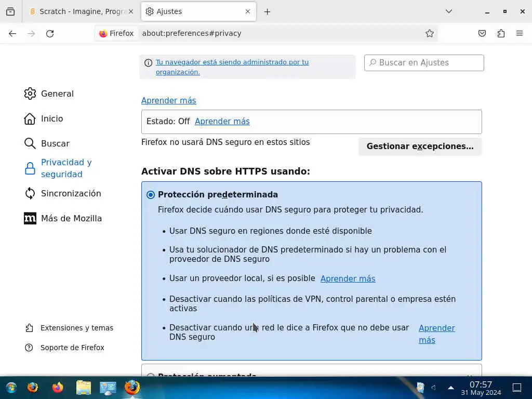
Task: Launch the first Firefox taskbar shortcut
Action: click(33, 388)
